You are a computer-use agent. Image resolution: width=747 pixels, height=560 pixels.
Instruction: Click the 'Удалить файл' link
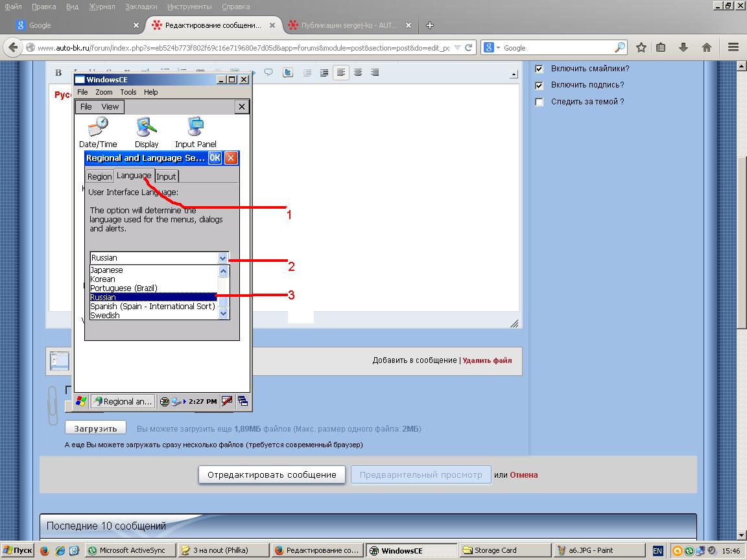[x=487, y=360]
